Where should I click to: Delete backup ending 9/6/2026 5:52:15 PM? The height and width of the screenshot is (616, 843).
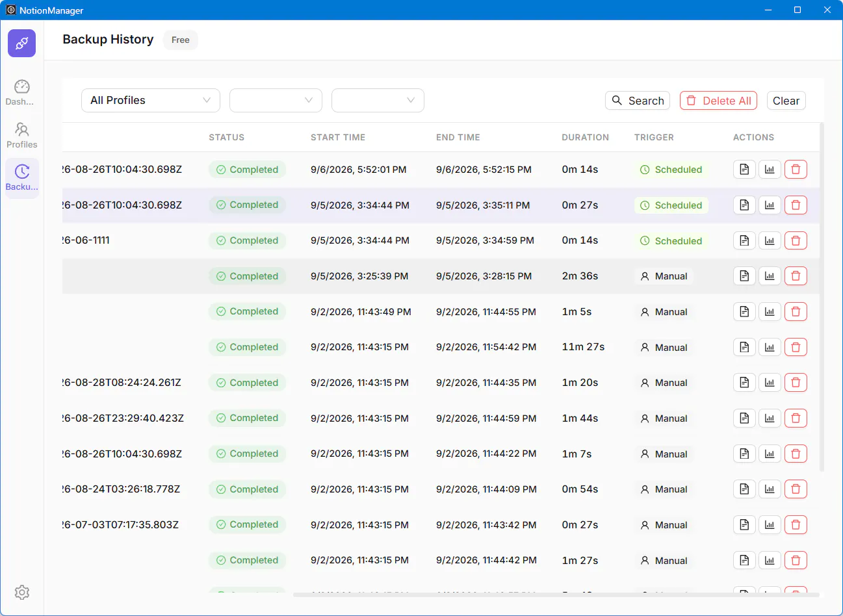click(796, 170)
